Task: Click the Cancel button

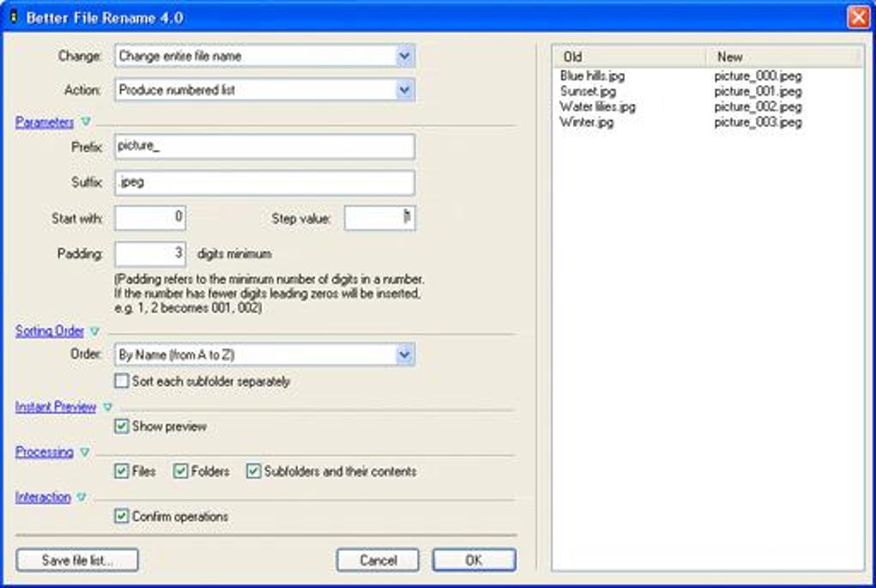Action: tap(378, 560)
